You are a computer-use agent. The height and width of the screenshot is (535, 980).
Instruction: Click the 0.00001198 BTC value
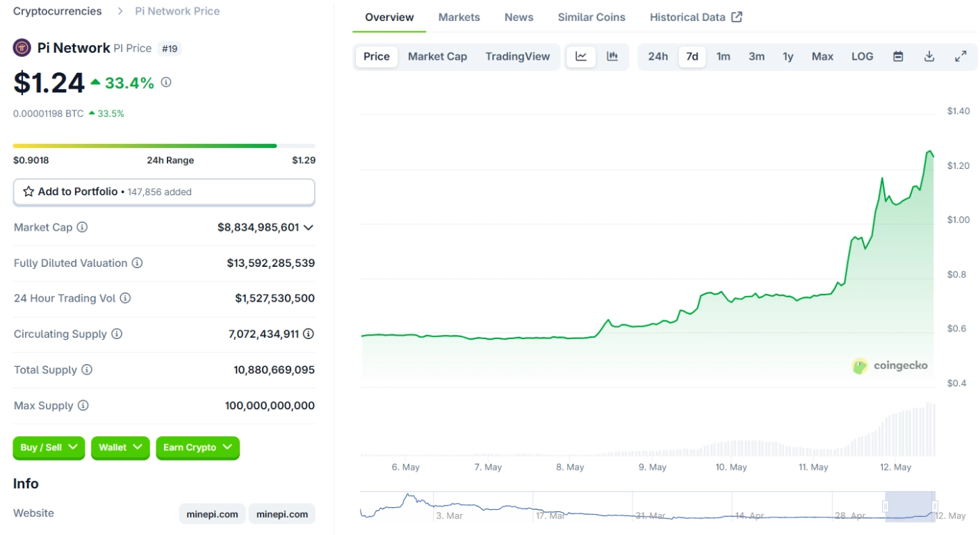tap(49, 113)
